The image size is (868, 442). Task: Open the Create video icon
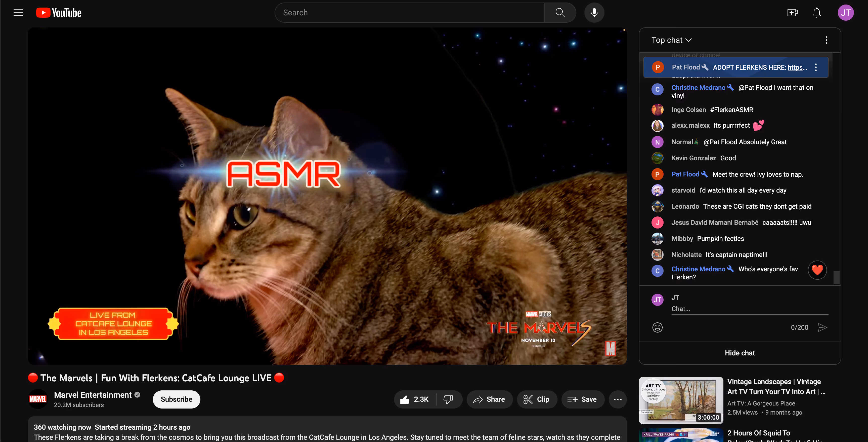click(x=792, y=13)
